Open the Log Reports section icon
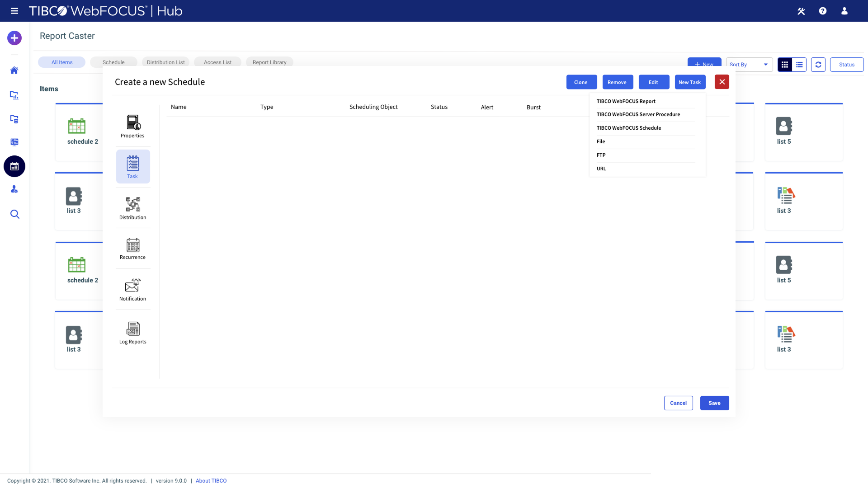 click(133, 333)
